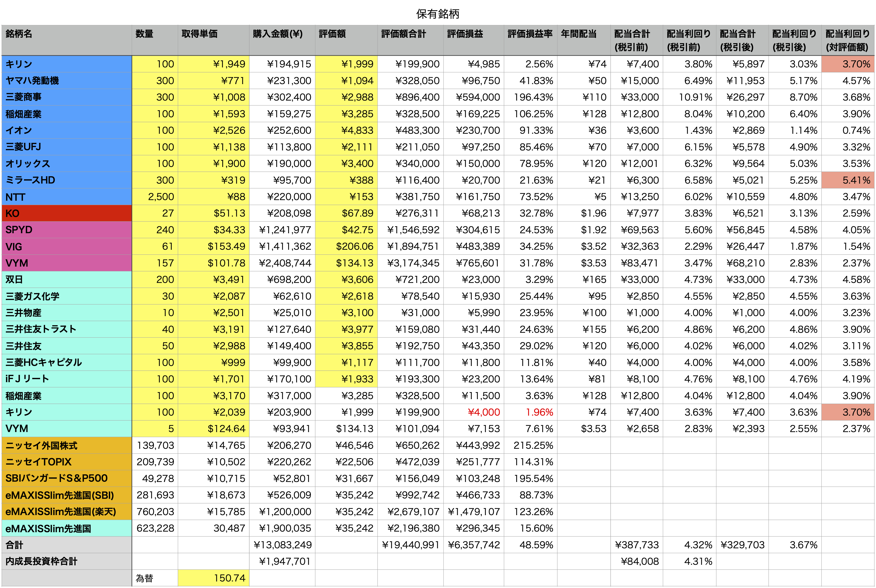This screenshot has width=876, height=588.
Task: Click the ヤマハ発動機 unit cost ¥771
Action: (x=213, y=81)
